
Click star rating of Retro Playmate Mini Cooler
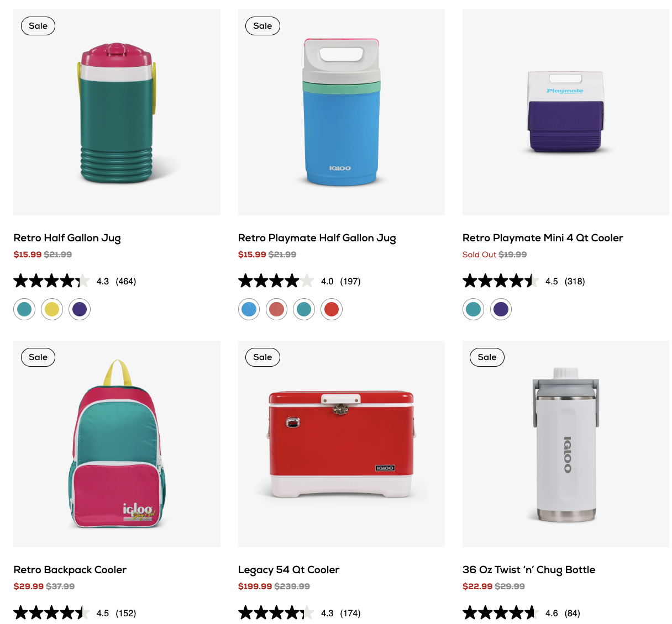500,282
